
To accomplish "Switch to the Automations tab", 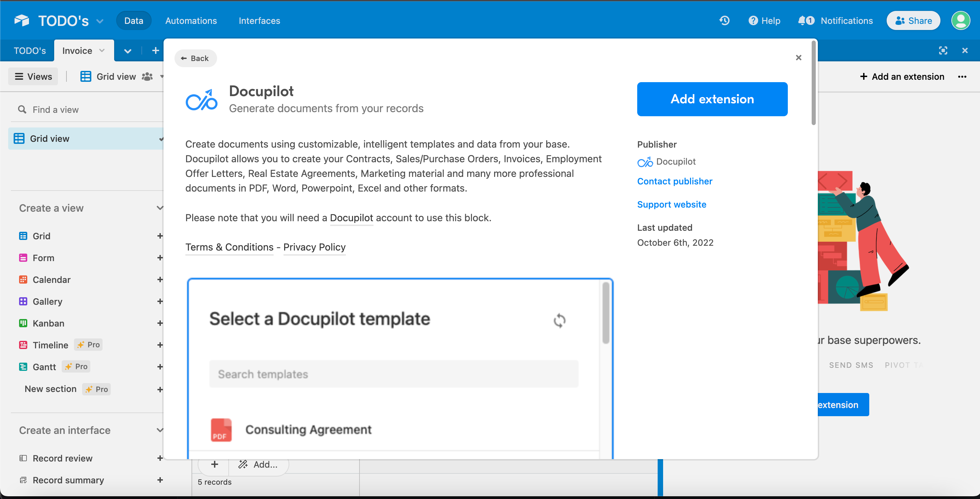I will click(191, 20).
